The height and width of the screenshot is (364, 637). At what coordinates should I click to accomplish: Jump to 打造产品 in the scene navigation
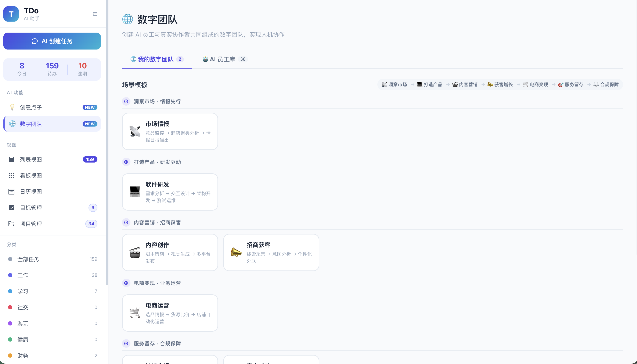coord(430,84)
